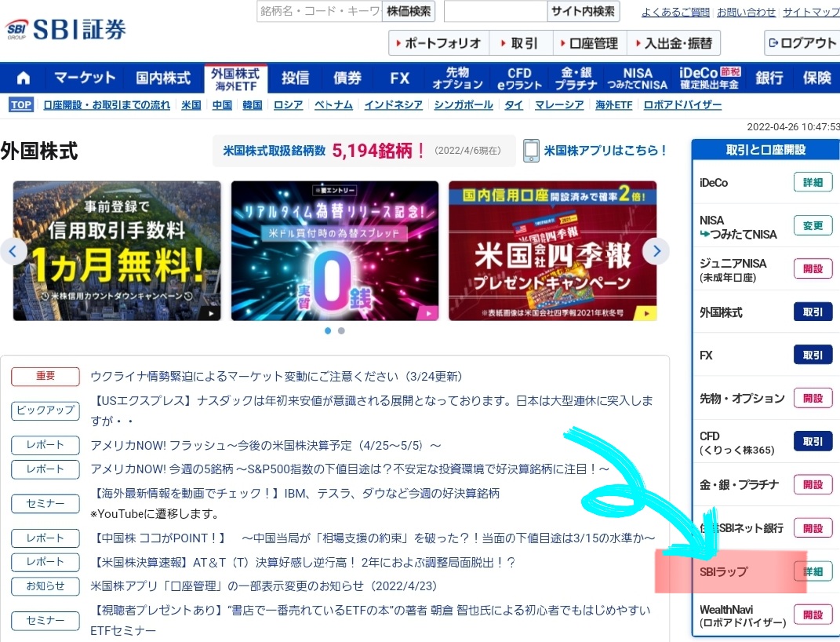Select the first carousel dot

(328, 330)
